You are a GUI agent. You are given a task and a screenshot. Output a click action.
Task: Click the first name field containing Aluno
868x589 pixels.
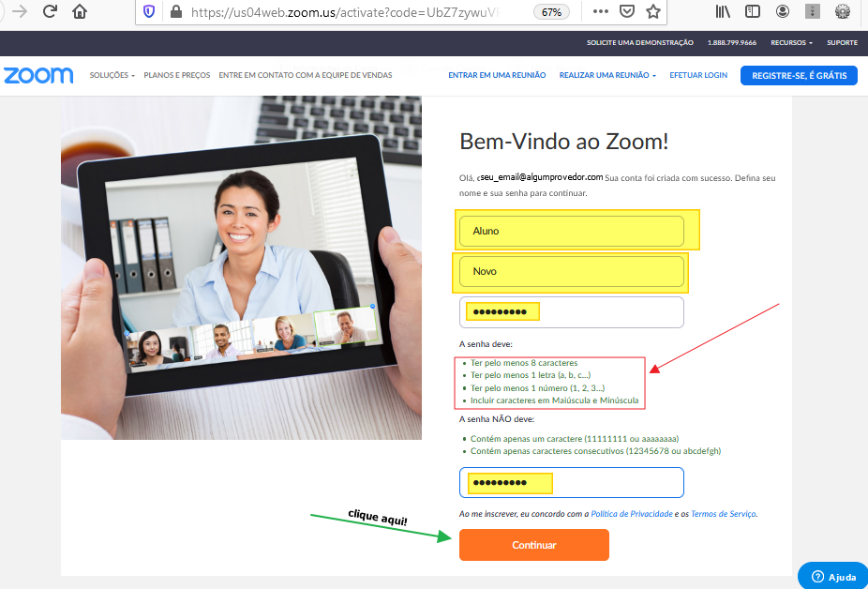571,231
